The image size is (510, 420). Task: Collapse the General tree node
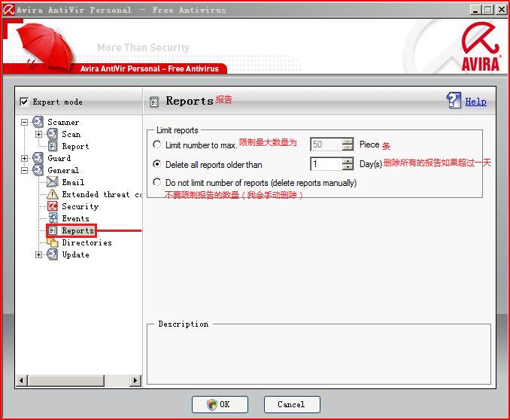click(24, 171)
